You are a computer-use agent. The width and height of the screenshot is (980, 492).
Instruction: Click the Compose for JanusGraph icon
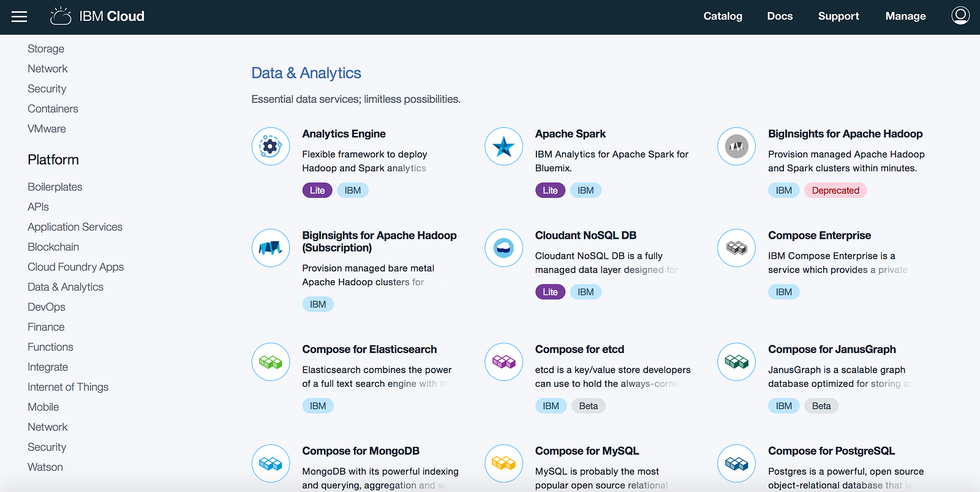point(736,362)
